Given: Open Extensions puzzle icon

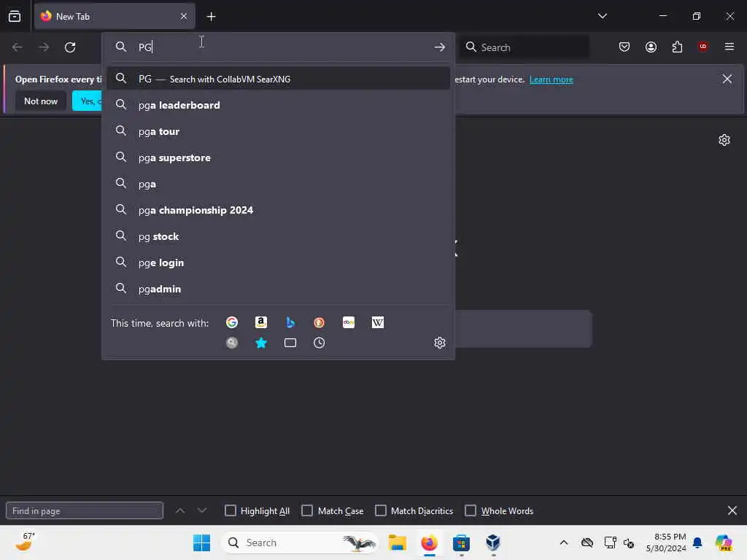Looking at the screenshot, I should pyautogui.click(x=677, y=47).
